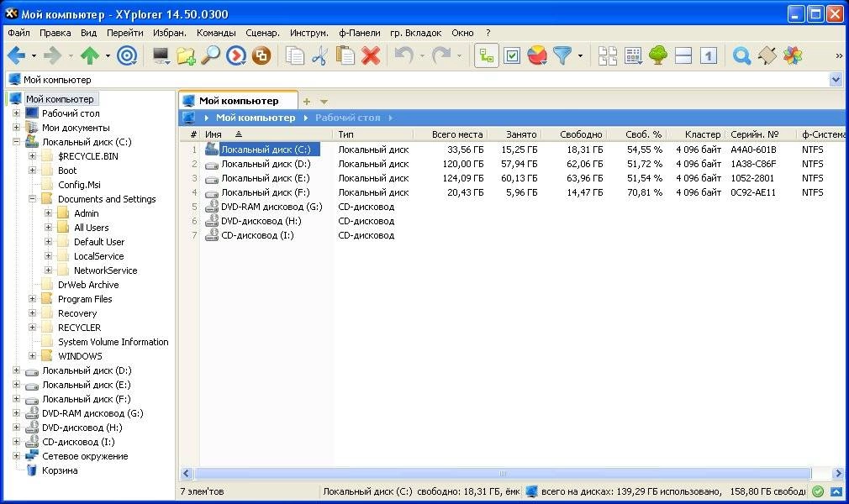Viewport: 849px width, 504px height.
Task: Expand WINDOWS folder tree node
Action: pos(33,356)
